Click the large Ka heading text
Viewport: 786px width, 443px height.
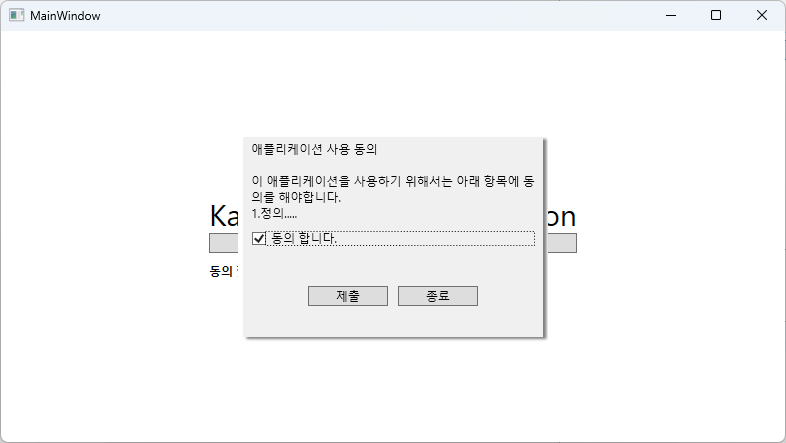click(225, 216)
